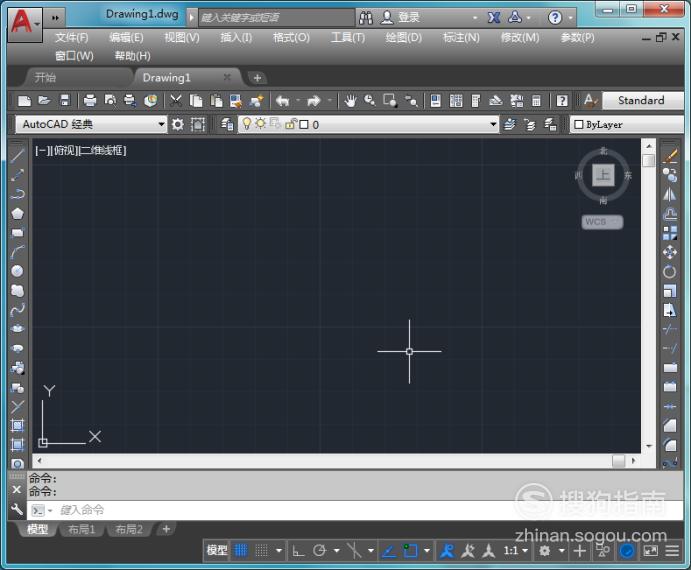Select the Polygon drawing tool
Image resolution: width=691 pixels, height=570 pixels.
pos(17,213)
